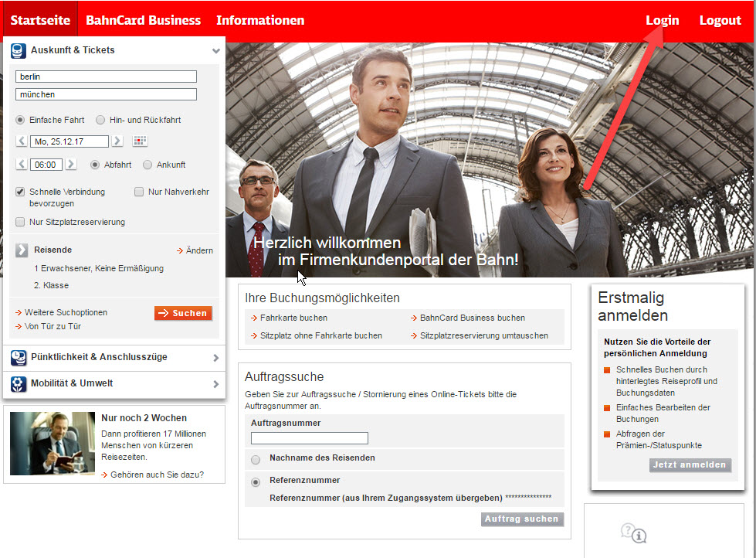
Task: Toggle Schnelle Verbindung bevorzugen checkbox
Action: [x=20, y=192]
